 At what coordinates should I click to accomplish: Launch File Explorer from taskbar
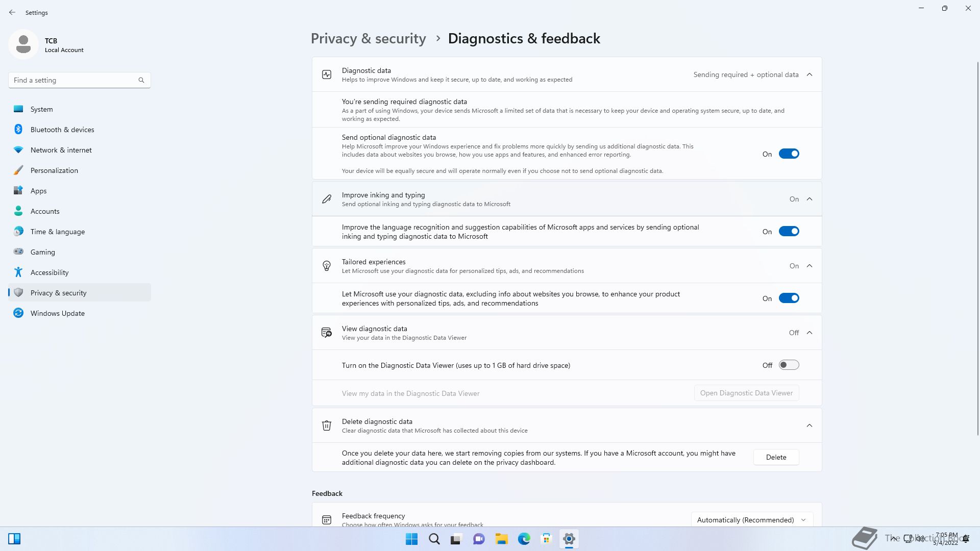coord(501,539)
